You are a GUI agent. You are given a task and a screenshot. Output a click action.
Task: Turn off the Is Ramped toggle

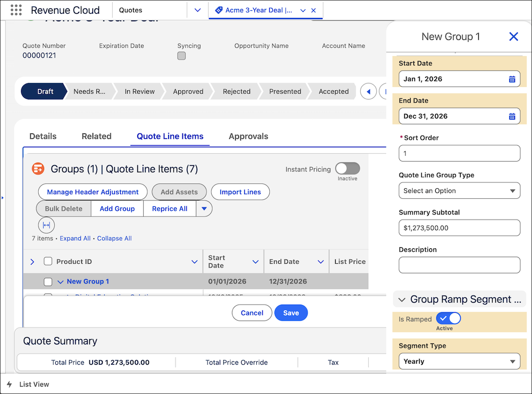(448, 318)
